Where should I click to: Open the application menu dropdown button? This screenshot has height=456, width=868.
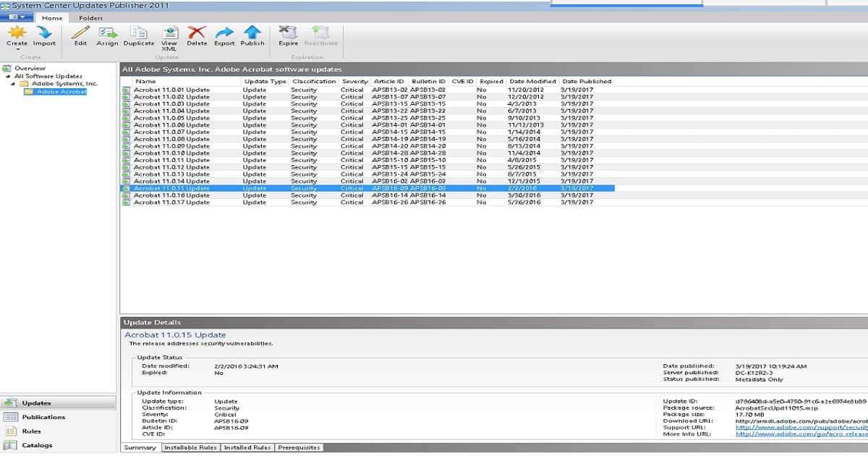click(x=17, y=17)
